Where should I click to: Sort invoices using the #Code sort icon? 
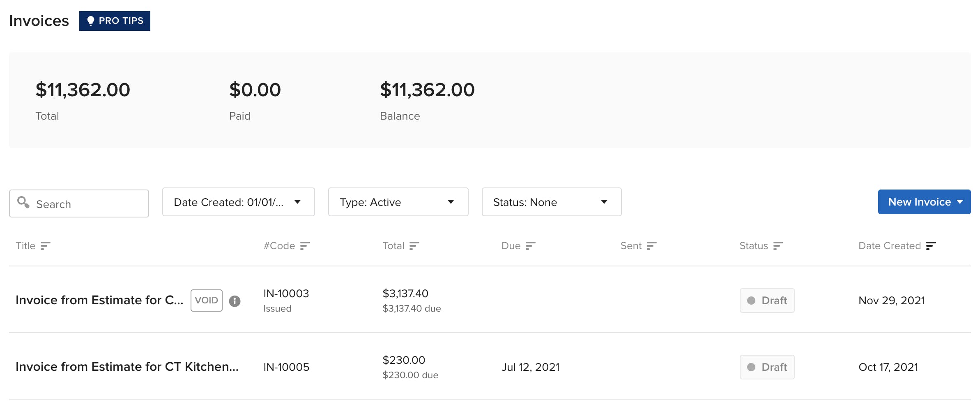point(305,245)
